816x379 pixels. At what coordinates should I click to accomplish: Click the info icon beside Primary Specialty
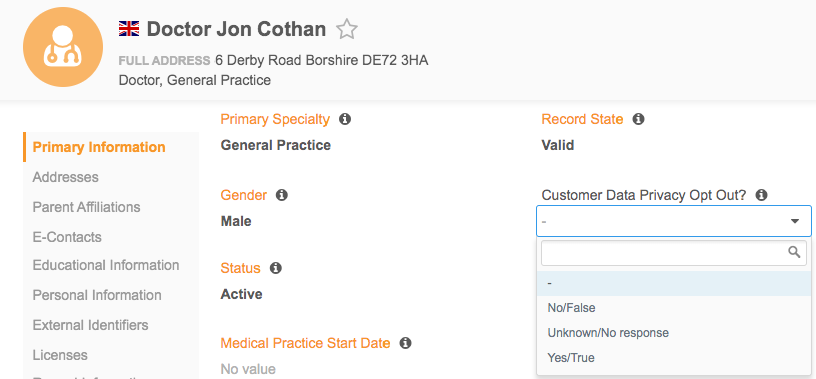tap(345, 119)
